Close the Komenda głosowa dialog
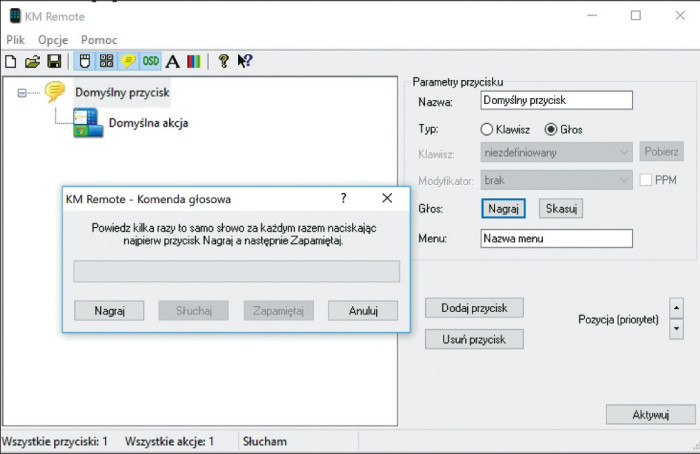The image size is (700, 454). click(387, 198)
